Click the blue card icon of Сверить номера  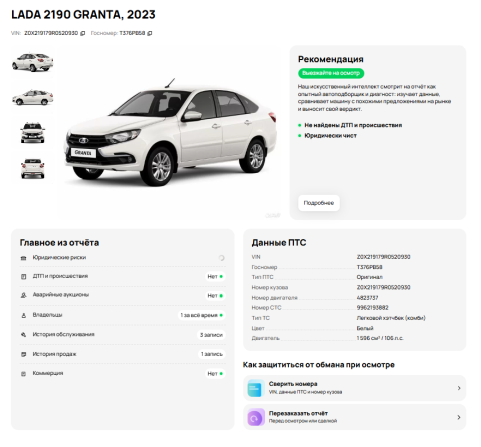pos(256,388)
